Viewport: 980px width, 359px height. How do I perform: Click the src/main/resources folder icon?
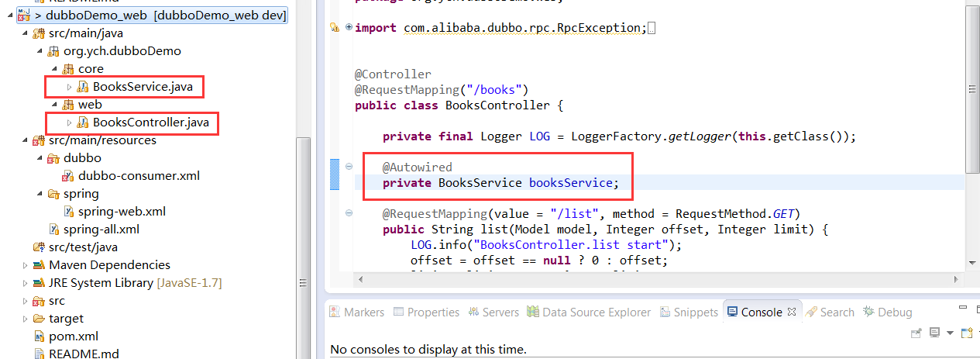[x=38, y=140]
